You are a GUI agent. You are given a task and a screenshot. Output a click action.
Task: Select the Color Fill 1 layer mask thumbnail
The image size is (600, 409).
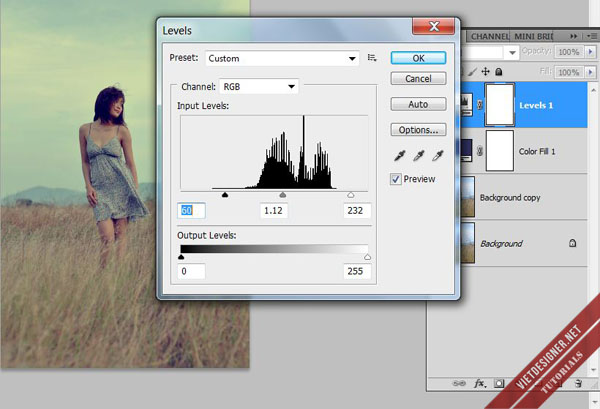click(499, 151)
